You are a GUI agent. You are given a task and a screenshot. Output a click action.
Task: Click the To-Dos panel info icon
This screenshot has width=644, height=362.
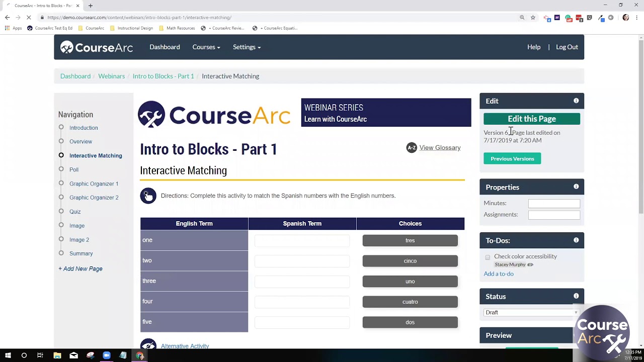[576, 240]
